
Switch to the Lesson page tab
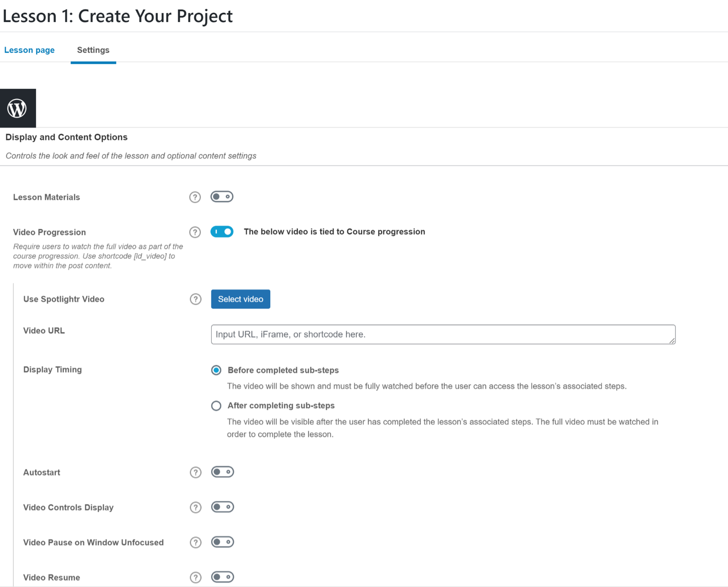click(x=30, y=50)
